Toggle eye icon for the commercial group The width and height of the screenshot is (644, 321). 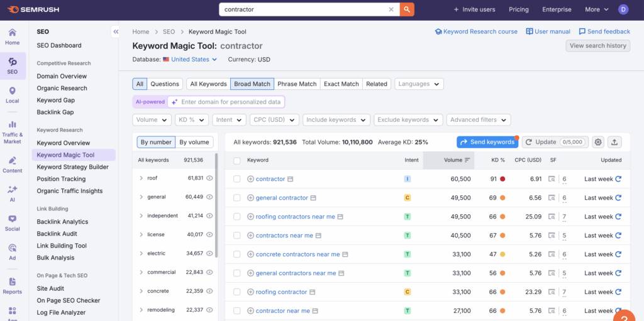coord(209,272)
